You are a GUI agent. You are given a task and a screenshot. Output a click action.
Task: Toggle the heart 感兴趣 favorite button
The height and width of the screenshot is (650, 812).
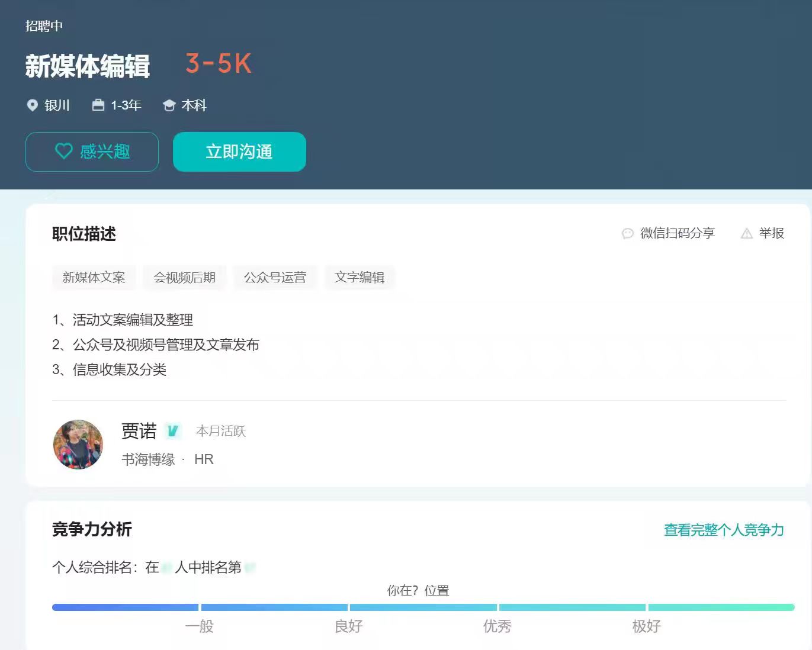[x=92, y=152]
